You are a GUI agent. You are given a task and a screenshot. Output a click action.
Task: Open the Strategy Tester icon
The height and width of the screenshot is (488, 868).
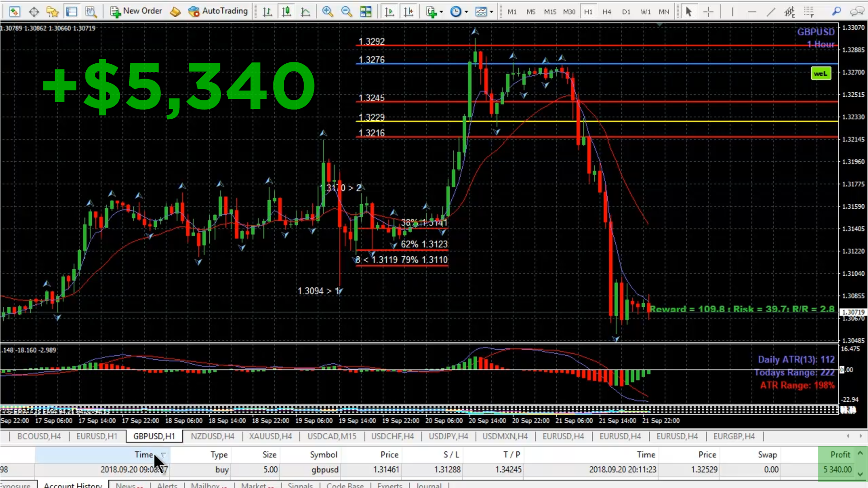(91, 11)
